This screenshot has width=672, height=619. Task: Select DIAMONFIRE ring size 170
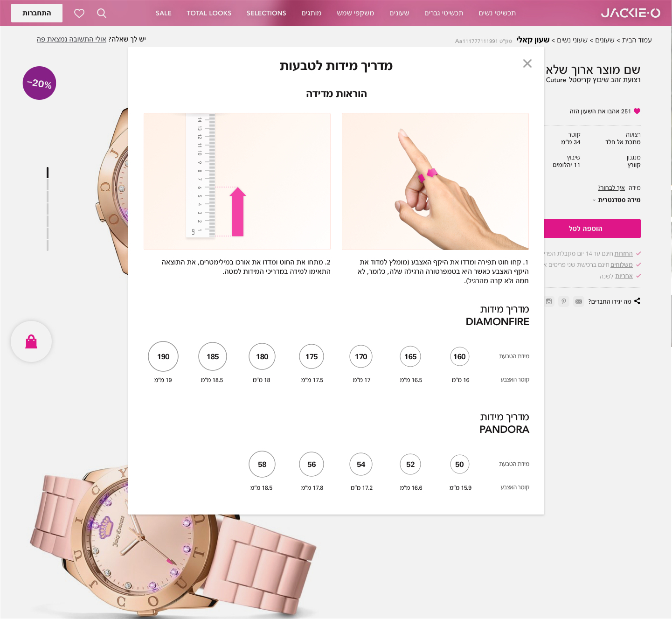tap(361, 356)
